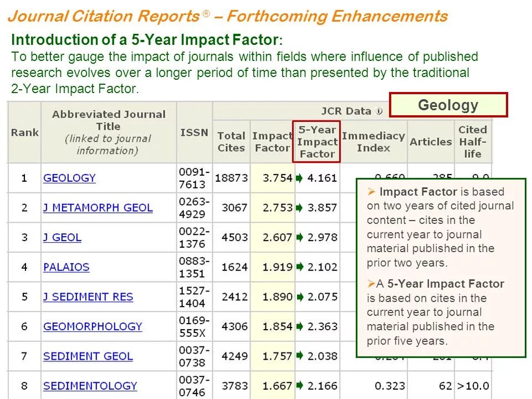Click articles count 62
Viewport: 532px width, 399px height.
click(445, 386)
